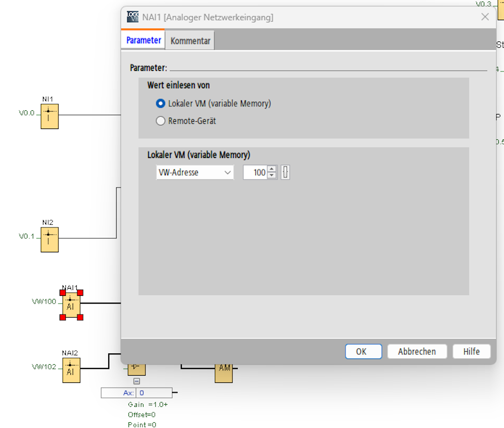
Task: Open the VW-Adresse dropdown
Action: [195, 173]
